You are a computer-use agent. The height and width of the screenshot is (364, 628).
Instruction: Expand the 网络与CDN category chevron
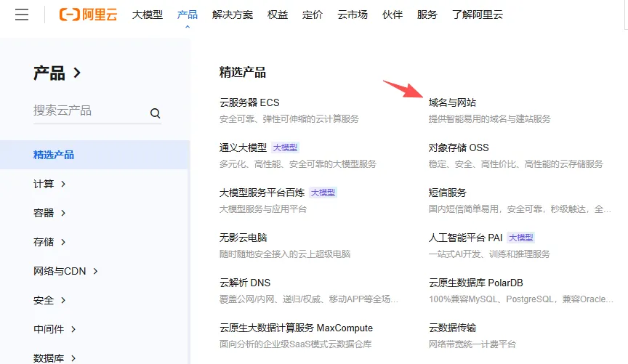point(95,271)
